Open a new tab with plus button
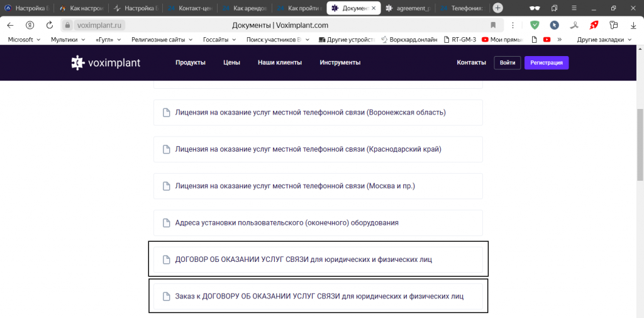 [x=497, y=8]
